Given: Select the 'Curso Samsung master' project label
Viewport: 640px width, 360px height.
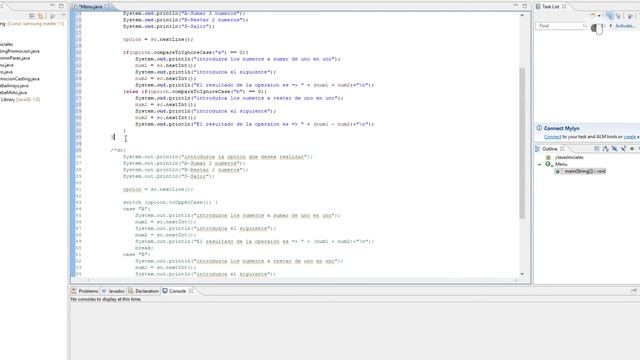Looking at the screenshot, I should pos(36,24).
